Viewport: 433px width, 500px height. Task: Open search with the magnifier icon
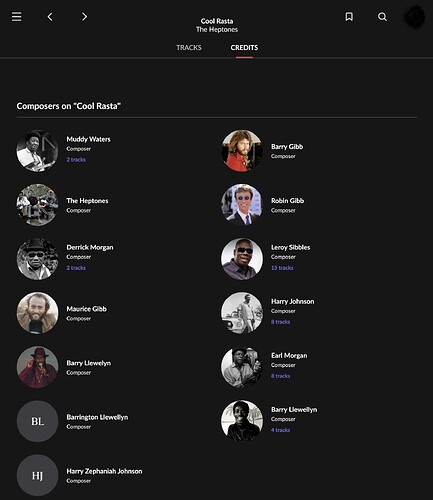coord(382,17)
